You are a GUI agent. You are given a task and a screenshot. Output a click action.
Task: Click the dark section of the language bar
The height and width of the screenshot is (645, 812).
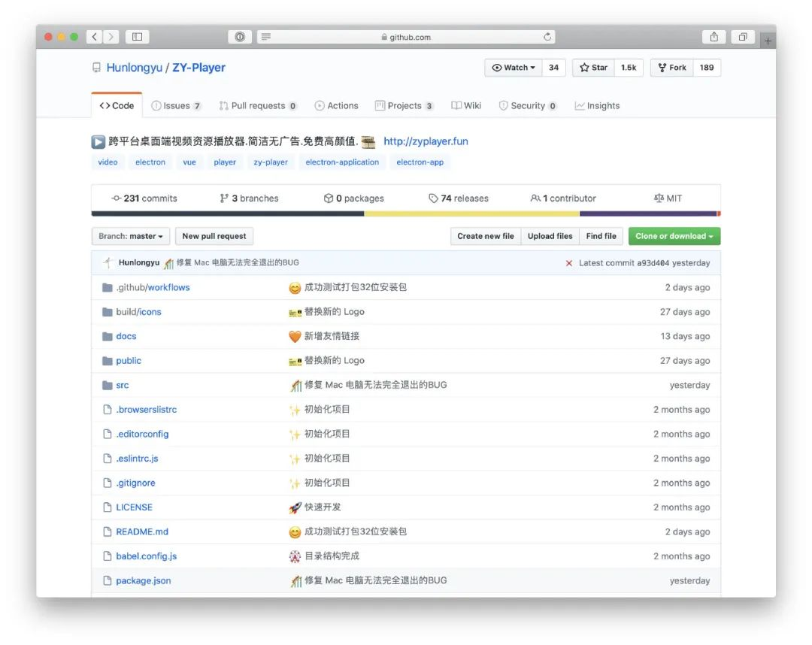[228, 213]
